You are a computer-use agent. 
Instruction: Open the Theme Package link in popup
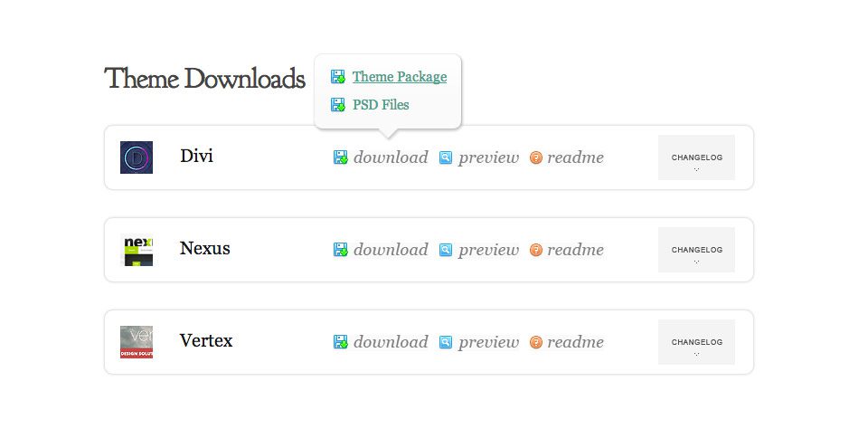(x=400, y=77)
